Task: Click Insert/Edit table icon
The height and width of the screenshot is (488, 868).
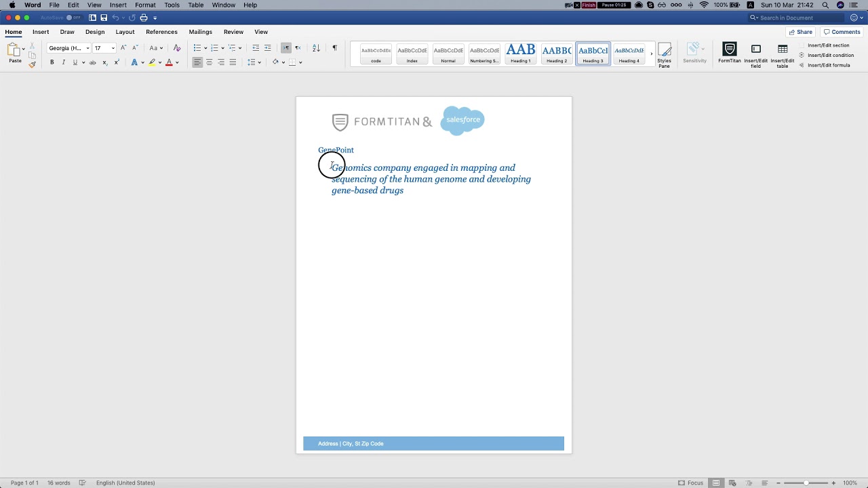Action: tap(783, 49)
